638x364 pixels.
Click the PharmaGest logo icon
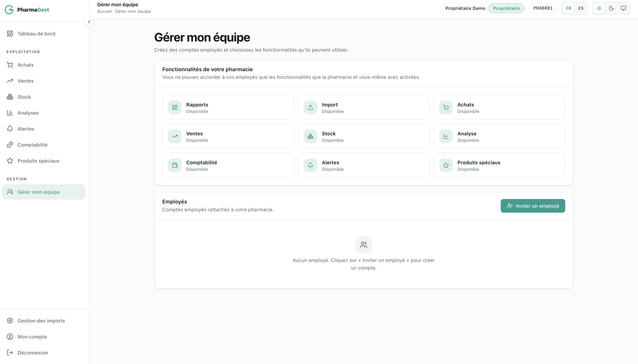click(x=9, y=10)
